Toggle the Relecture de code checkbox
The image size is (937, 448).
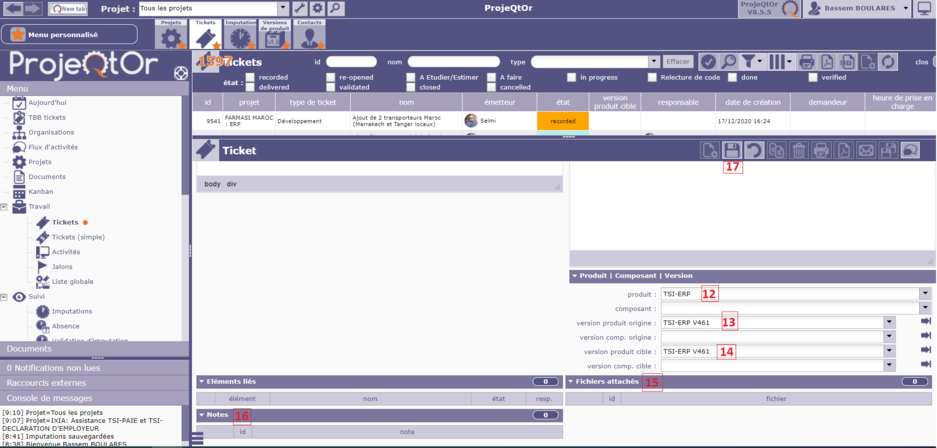click(x=652, y=77)
